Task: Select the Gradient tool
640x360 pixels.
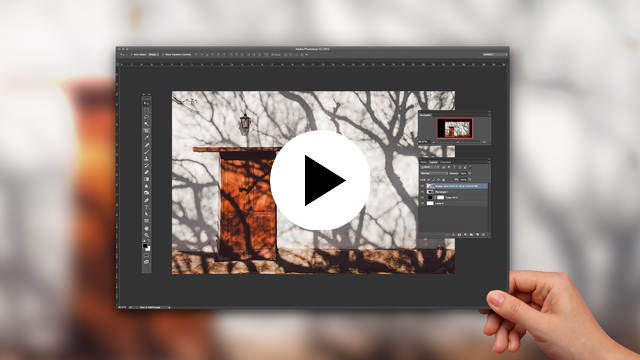Action: pos(147,179)
